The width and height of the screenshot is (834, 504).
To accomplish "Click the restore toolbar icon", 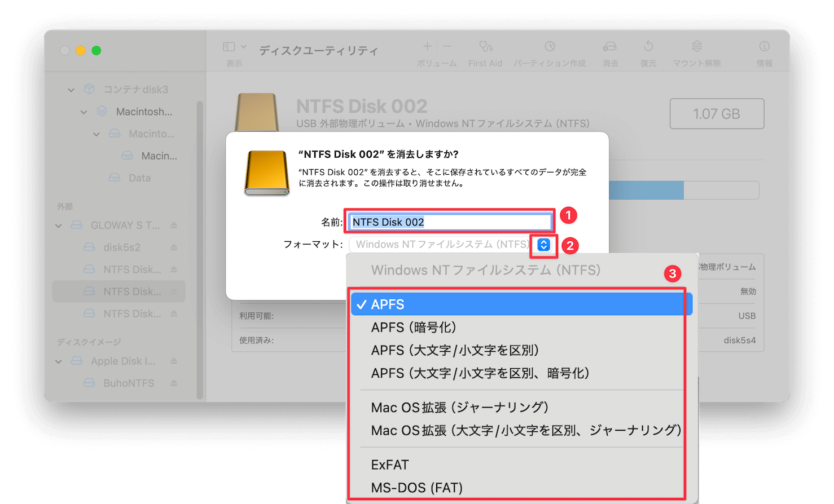I will [648, 46].
